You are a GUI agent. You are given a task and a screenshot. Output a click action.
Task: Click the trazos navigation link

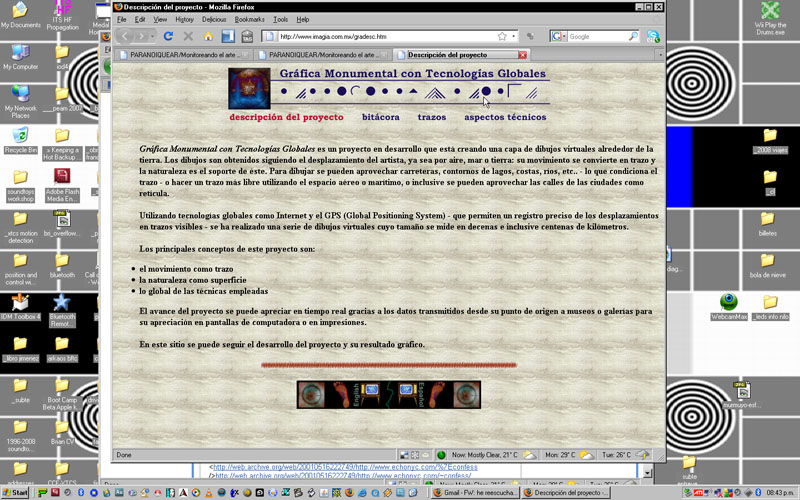click(432, 117)
